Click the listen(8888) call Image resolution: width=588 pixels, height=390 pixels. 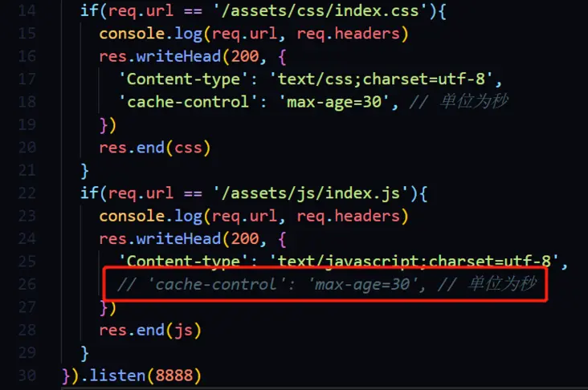coord(145,376)
